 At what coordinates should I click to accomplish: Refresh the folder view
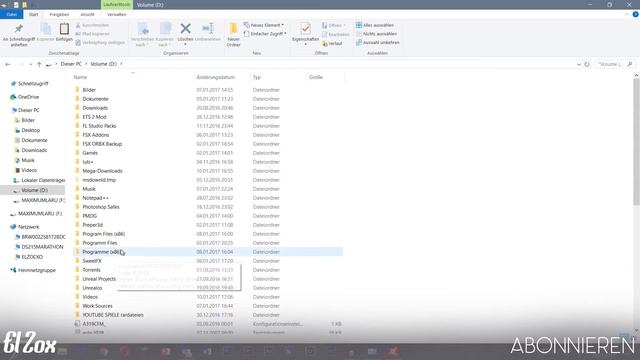tap(587, 64)
